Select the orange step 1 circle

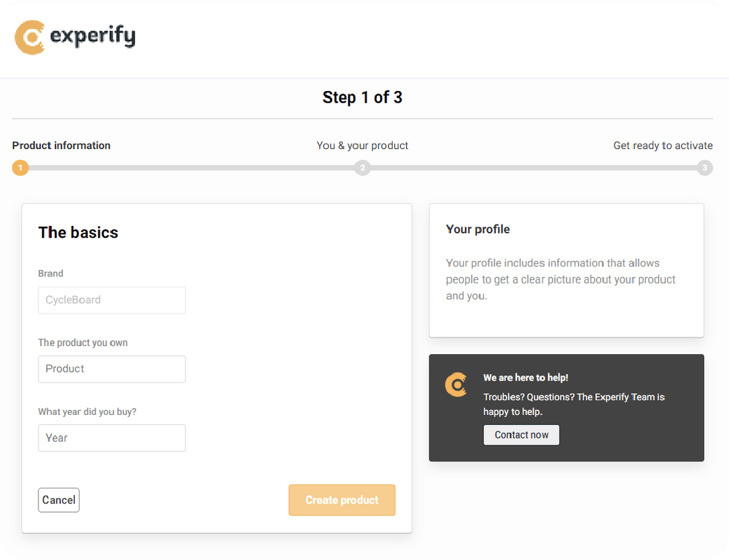20,168
